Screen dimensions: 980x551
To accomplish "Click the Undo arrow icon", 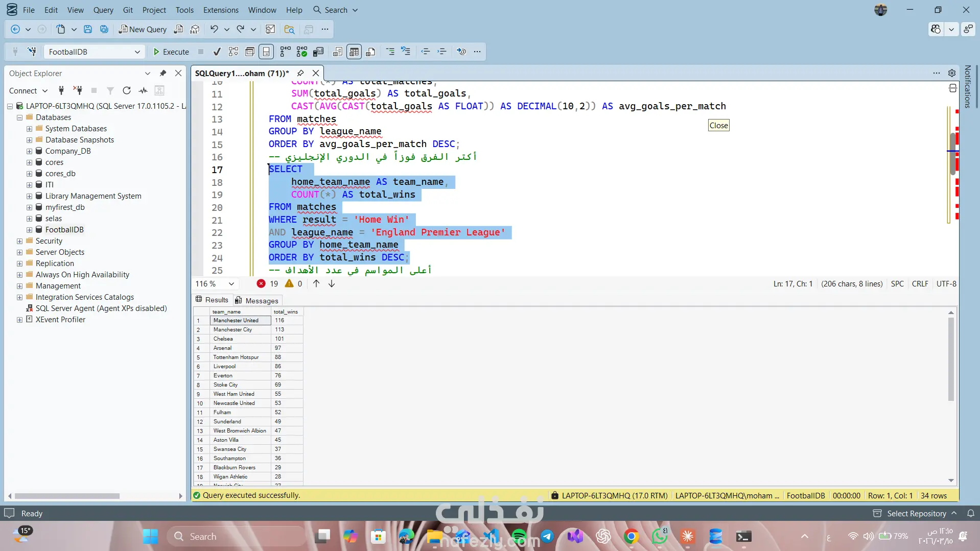I will tap(214, 29).
